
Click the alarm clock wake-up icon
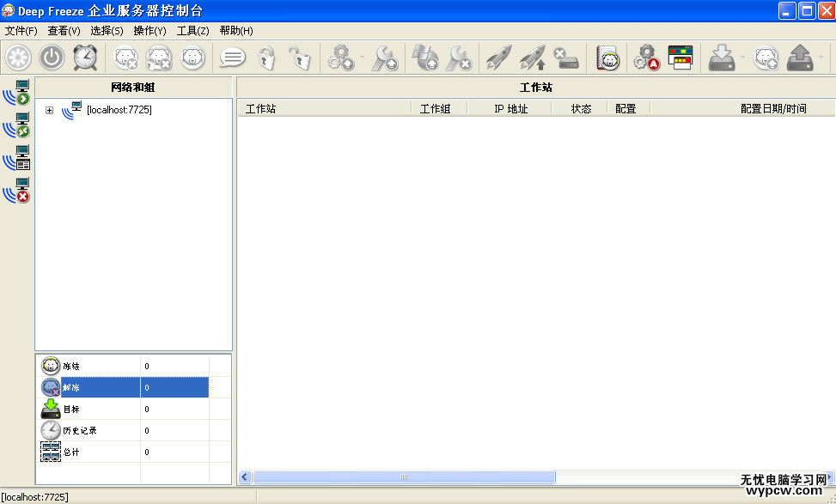click(85, 58)
